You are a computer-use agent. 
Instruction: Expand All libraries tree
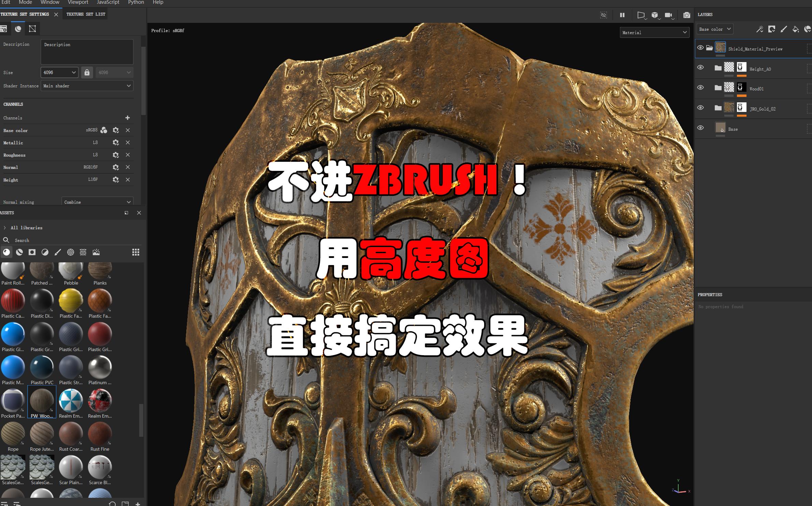5,228
